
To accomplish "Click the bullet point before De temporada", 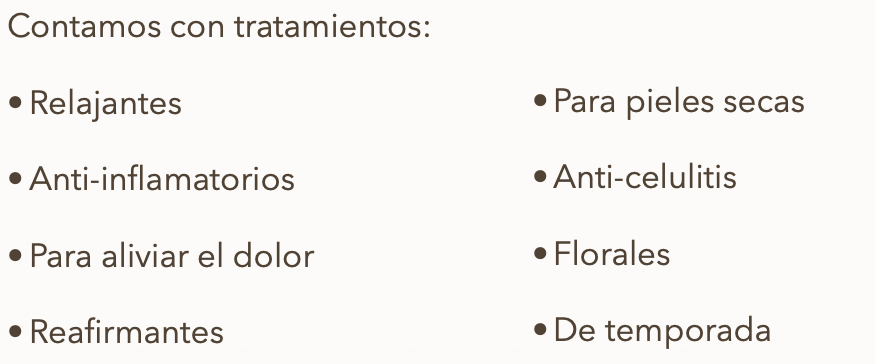I will (540, 329).
